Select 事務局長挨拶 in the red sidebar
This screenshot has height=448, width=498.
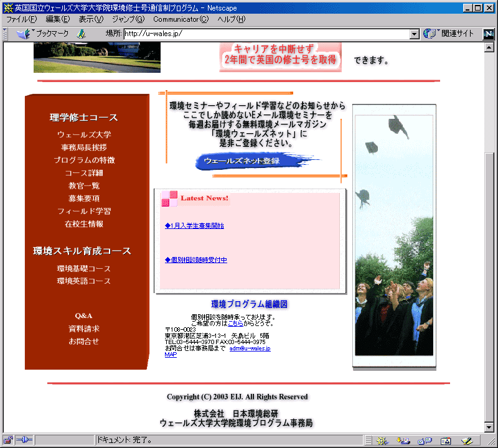84,147
